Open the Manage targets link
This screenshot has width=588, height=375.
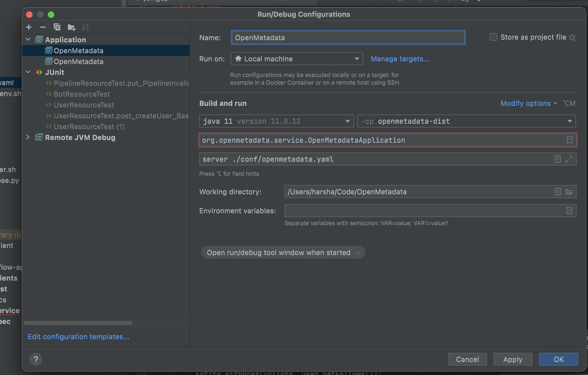[400, 59]
